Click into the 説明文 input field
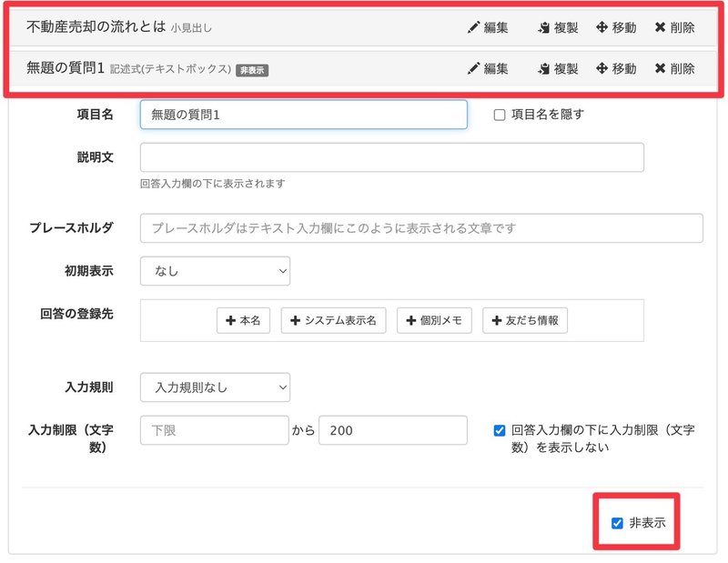728x563 pixels. click(x=392, y=157)
